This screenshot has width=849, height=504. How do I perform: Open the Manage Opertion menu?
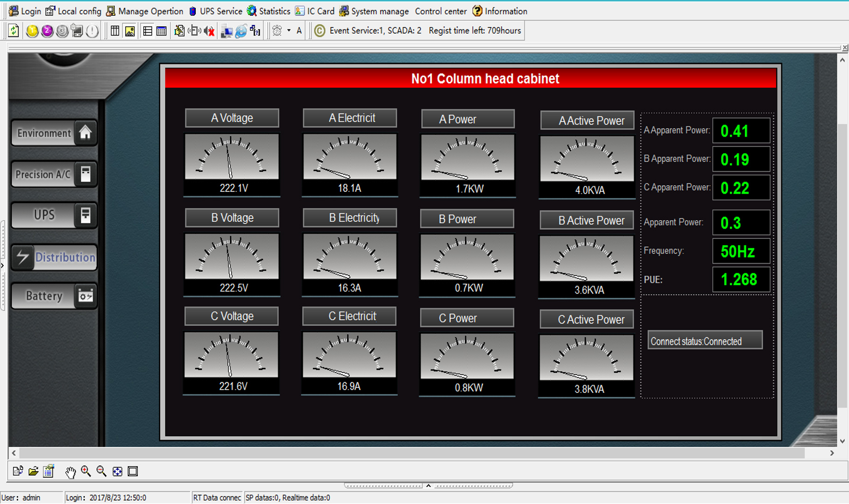[145, 11]
